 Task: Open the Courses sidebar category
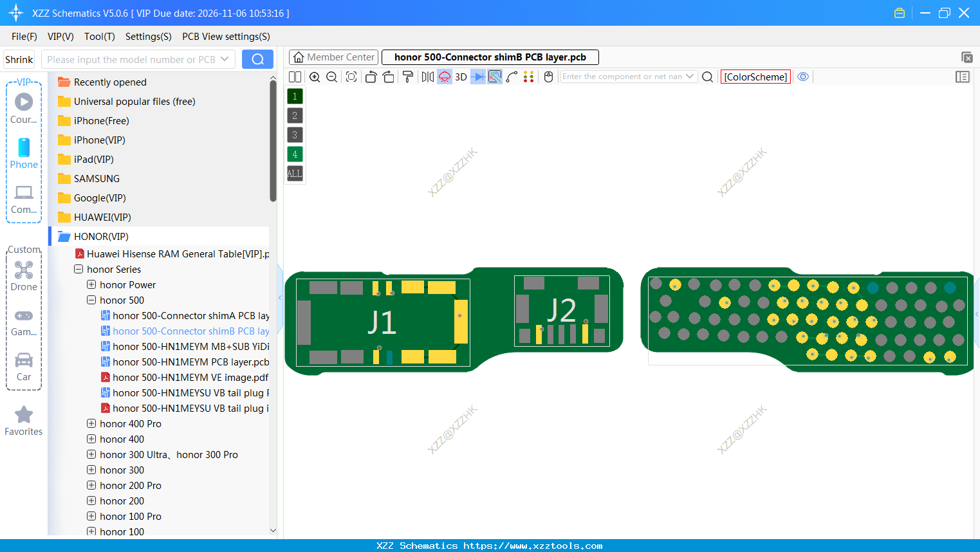[x=24, y=108]
